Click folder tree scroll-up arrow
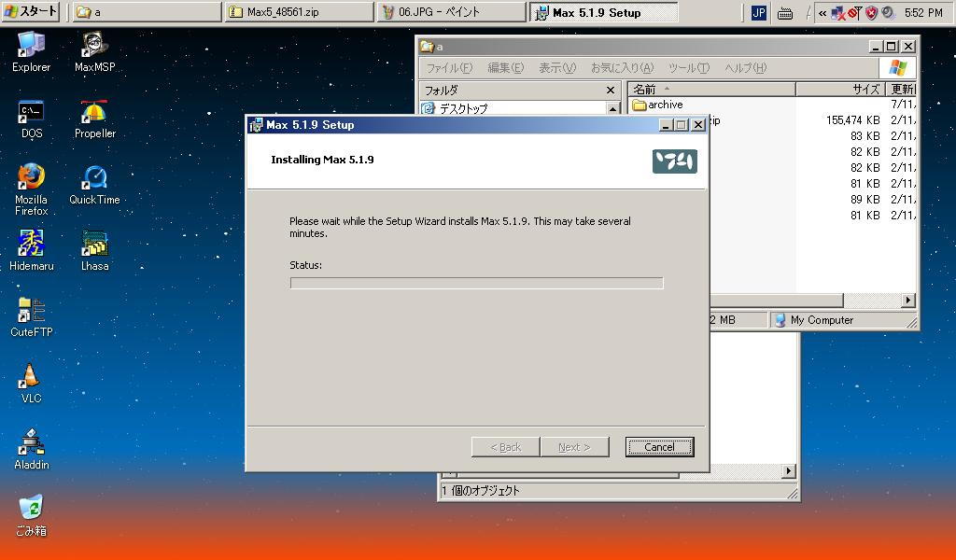Screen dimensions: 956x560 tap(612, 108)
